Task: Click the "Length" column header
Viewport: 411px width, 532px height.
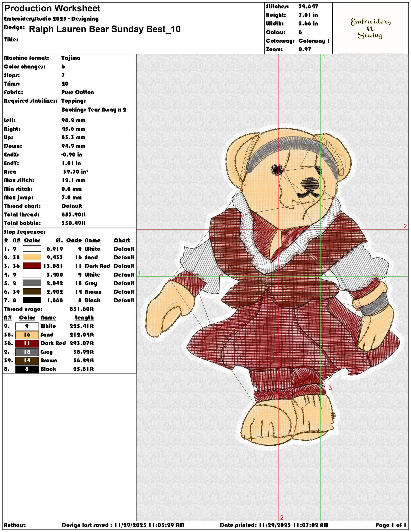Action: click(84, 318)
